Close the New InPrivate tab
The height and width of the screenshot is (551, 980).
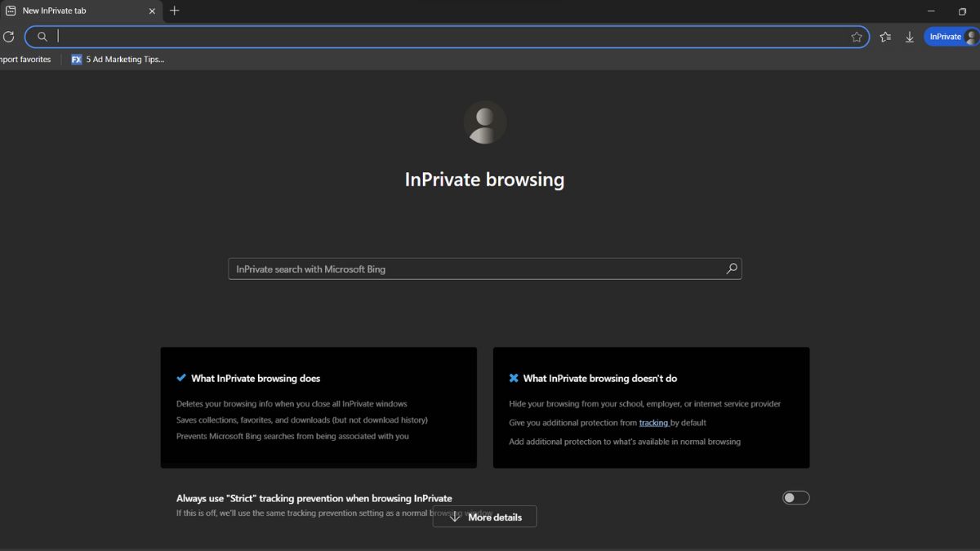coord(152,11)
